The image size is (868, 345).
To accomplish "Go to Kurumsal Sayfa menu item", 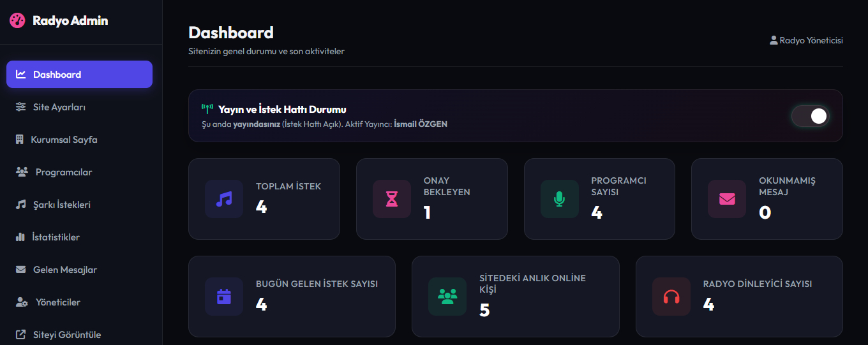I will click(x=79, y=139).
